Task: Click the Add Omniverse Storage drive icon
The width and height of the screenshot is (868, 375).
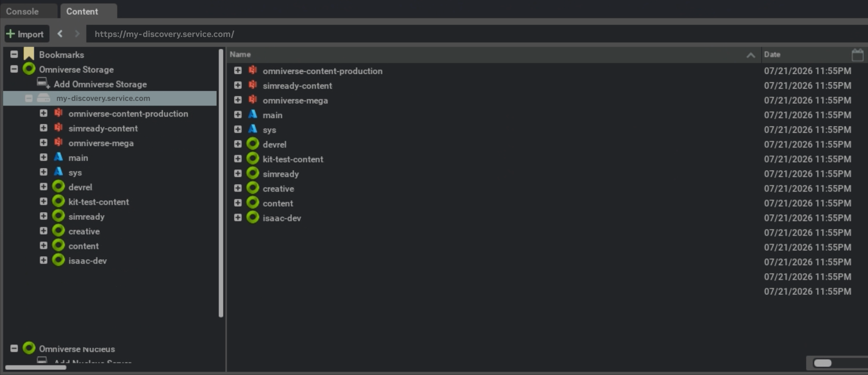Action: (43, 83)
